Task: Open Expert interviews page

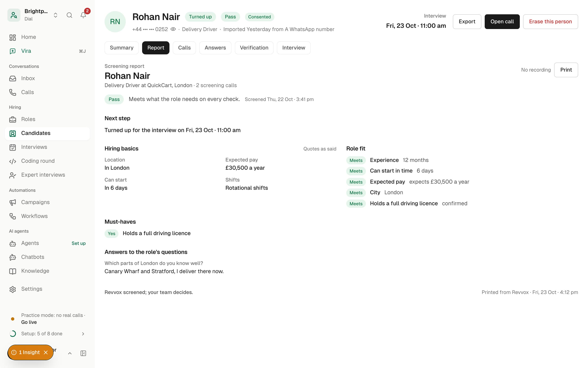Action: point(47,175)
